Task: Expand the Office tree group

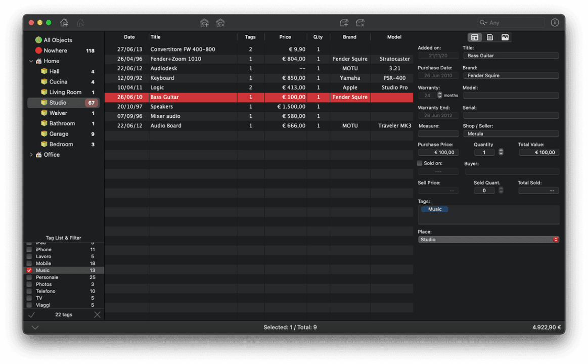Action: click(x=31, y=155)
